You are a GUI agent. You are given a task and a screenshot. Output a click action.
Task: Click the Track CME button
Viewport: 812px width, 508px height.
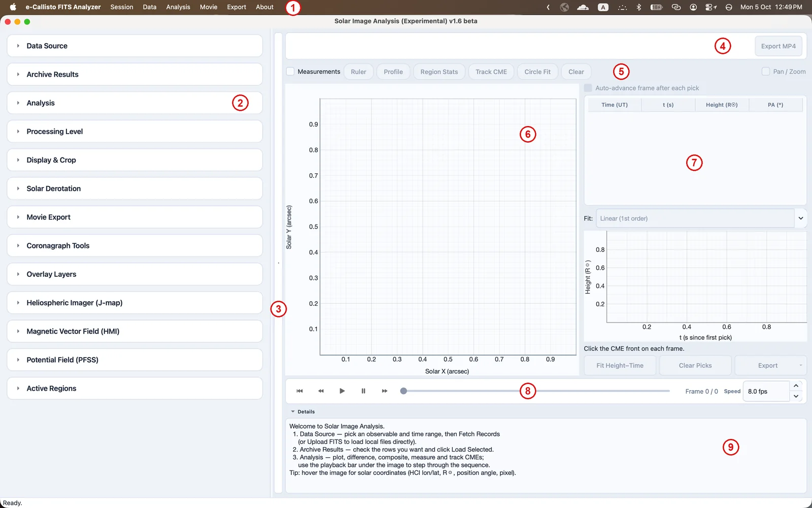click(491, 72)
